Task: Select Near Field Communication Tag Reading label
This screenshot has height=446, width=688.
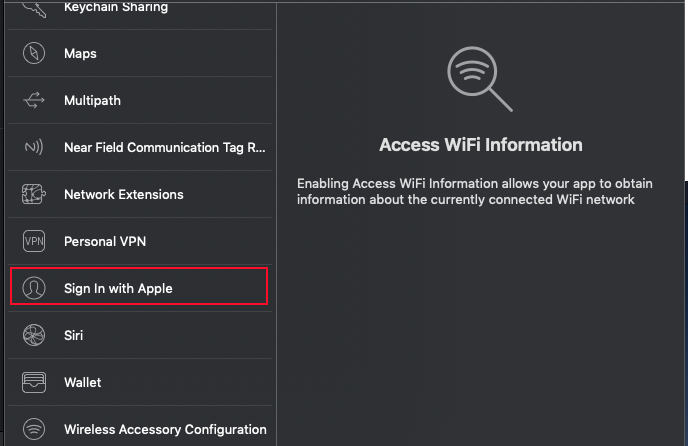Action: click(165, 147)
